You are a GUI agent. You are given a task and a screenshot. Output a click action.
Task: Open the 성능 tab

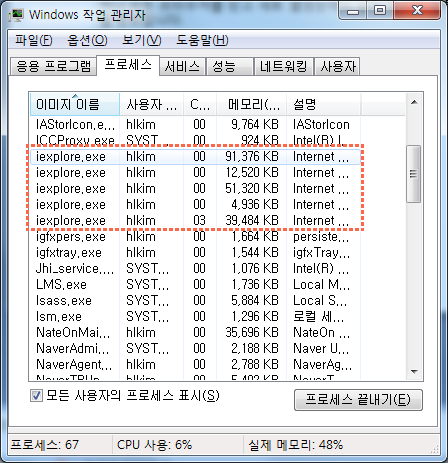pyautogui.click(x=229, y=66)
